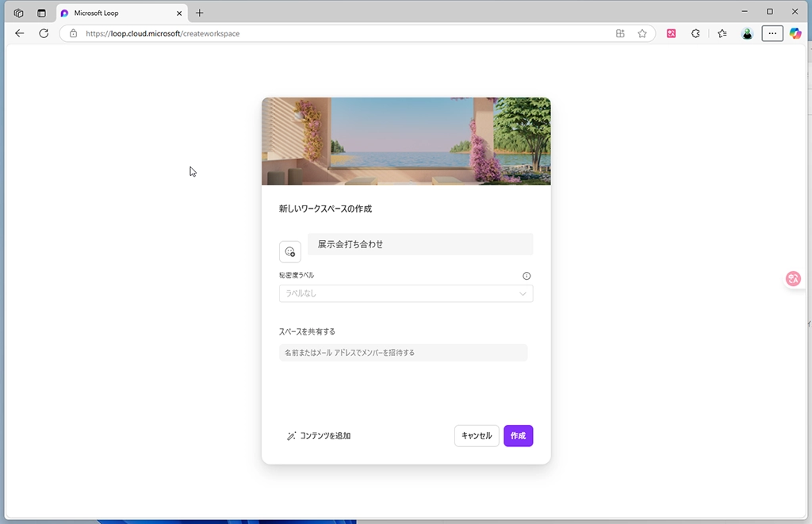This screenshot has height=524, width=812.
Task: Click the emoji picker icon beside workspace name
Action: point(290,251)
